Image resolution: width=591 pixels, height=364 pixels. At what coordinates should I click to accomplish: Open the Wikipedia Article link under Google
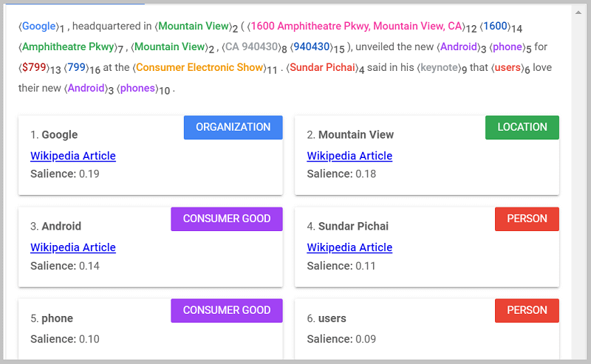point(73,156)
